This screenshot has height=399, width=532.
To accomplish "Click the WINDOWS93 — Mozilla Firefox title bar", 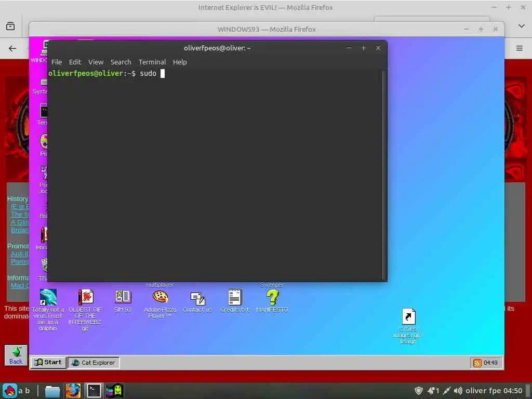I will pyautogui.click(x=267, y=29).
